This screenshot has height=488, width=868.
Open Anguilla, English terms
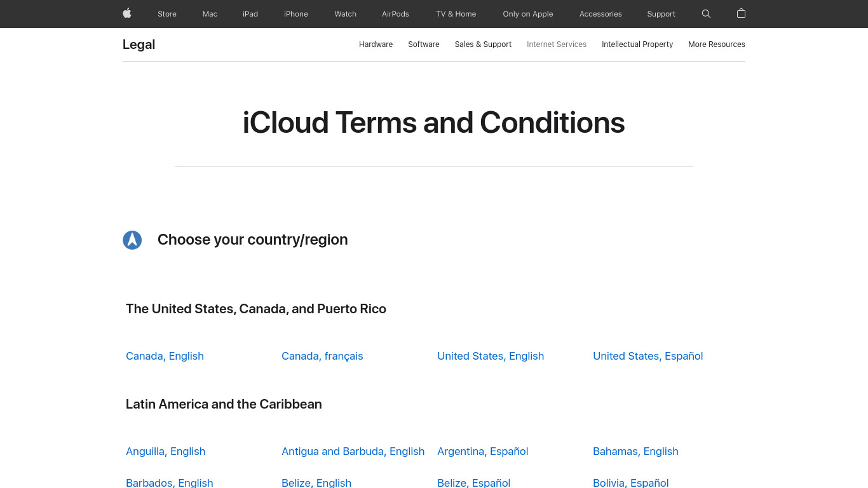pos(165,451)
